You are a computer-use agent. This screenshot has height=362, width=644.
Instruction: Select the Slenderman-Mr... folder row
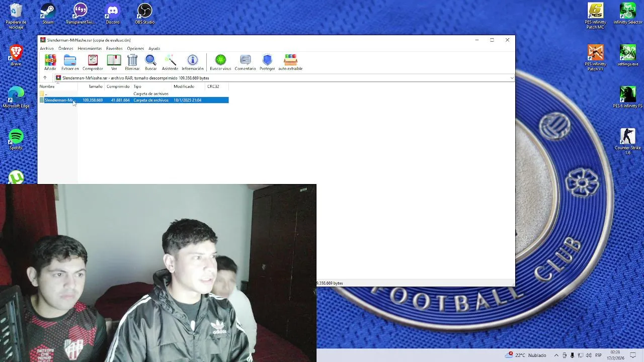point(134,100)
